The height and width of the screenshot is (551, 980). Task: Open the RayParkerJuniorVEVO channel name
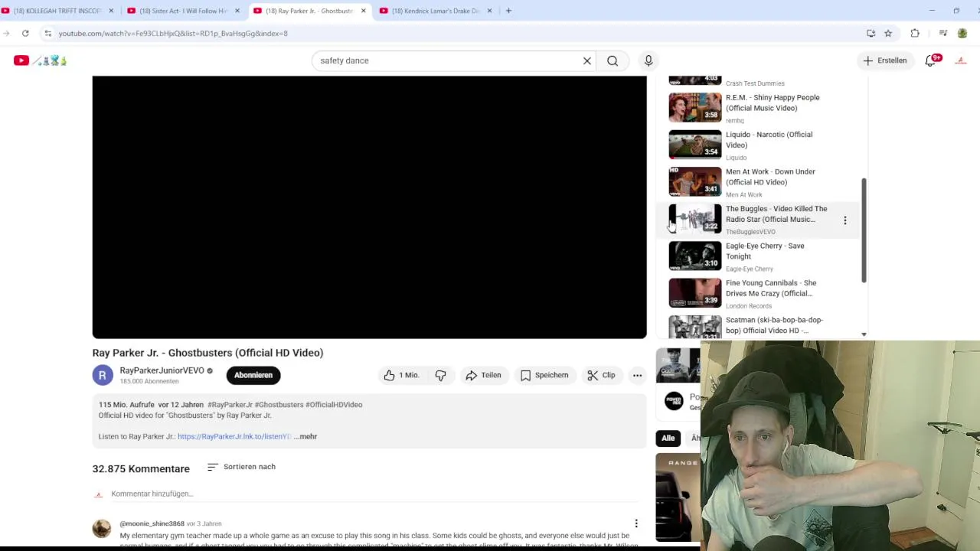[x=162, y=370]
